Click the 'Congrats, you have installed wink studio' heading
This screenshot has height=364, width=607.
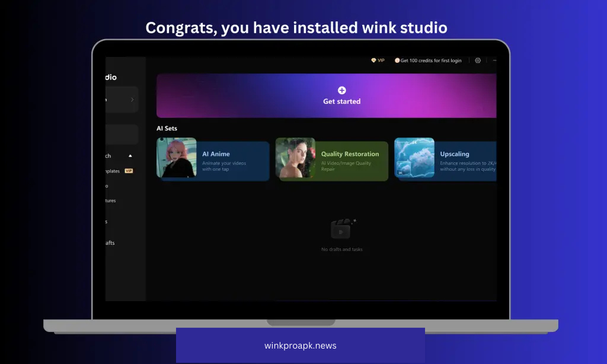coord(296,28)
